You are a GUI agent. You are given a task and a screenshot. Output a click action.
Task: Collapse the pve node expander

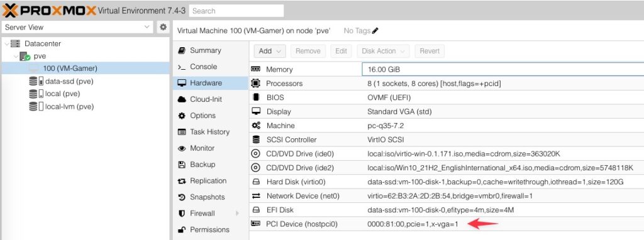16,56
